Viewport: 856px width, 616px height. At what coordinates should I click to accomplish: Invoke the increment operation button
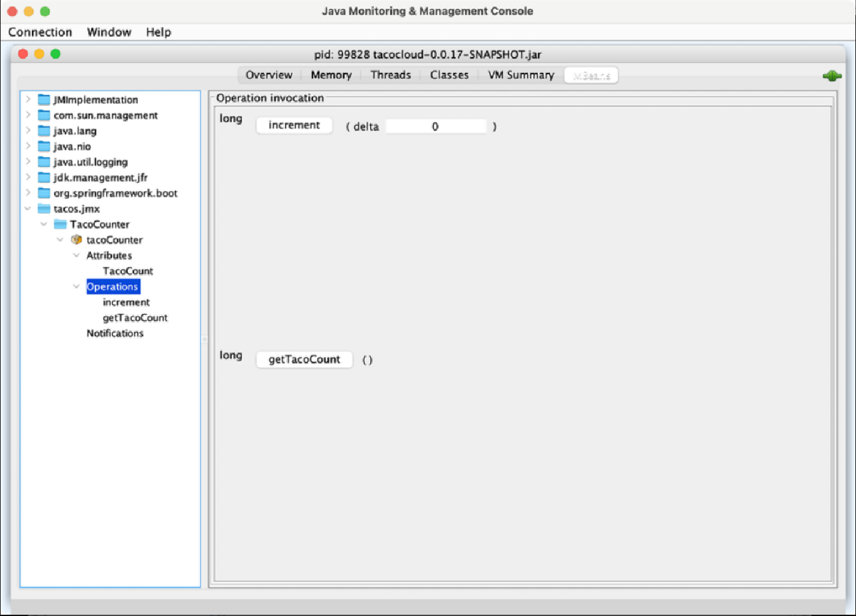click(x=294, y=125)
